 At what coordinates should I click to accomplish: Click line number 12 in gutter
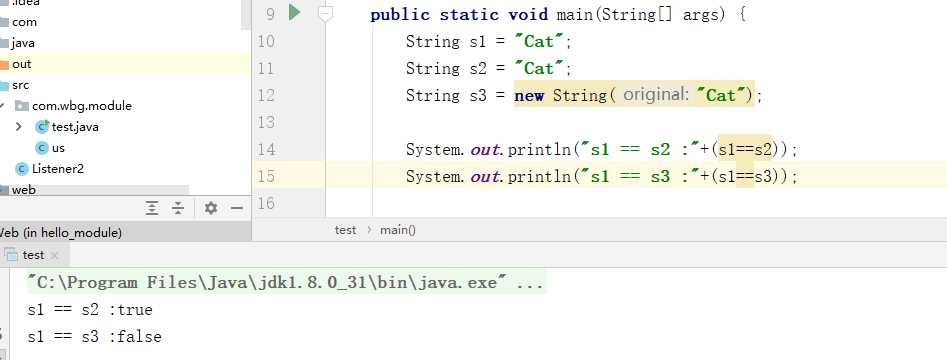(x=266, y=95)
